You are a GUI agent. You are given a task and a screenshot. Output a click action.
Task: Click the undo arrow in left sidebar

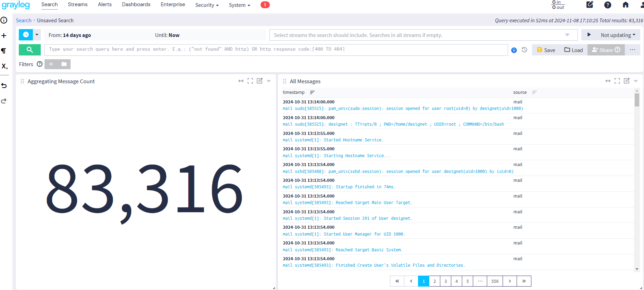pos(4,86)
